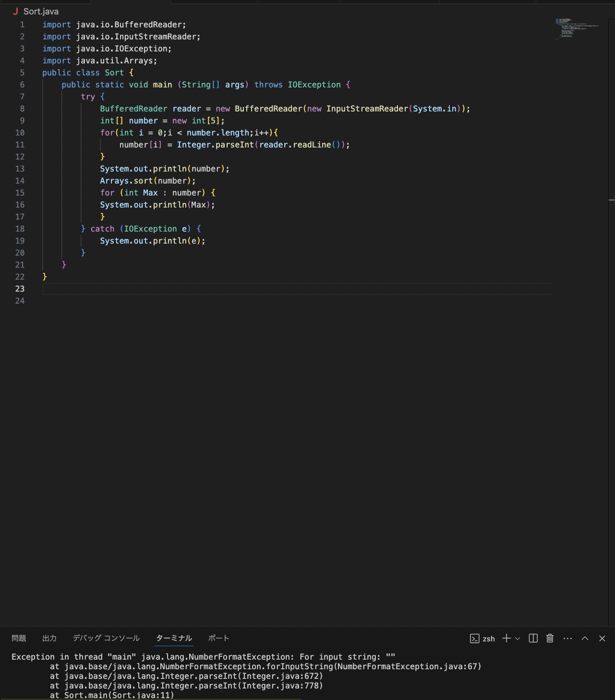The width and height of the screenshot is (615, 700).
Task: Place cursor on 'import java.io.BufferedReader;' line
Action: [x=114, y=25]
